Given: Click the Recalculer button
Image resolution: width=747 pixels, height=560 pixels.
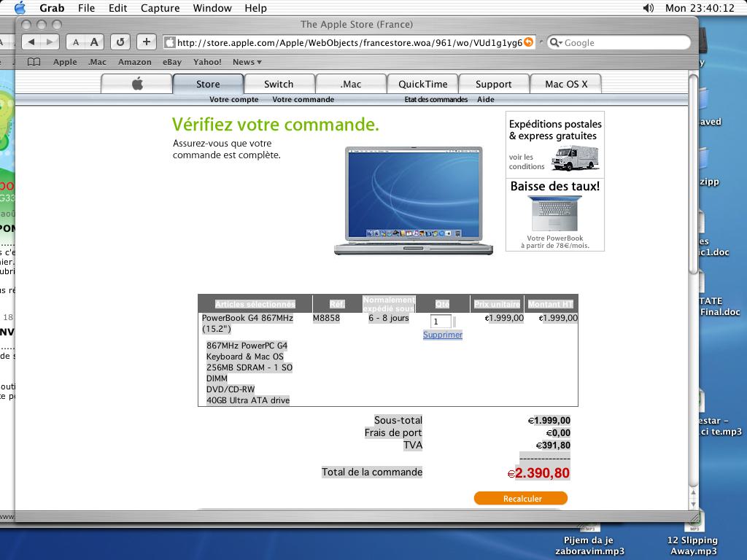Looking at the screenshot, I should click(x=521, y=498).
